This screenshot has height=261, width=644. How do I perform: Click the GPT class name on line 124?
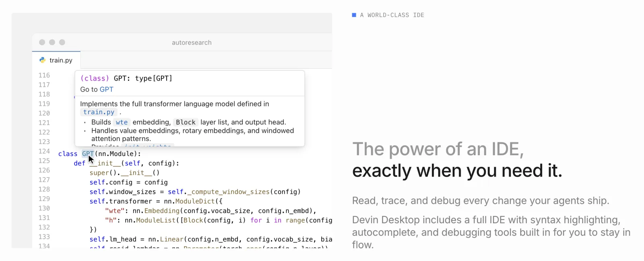88,154
